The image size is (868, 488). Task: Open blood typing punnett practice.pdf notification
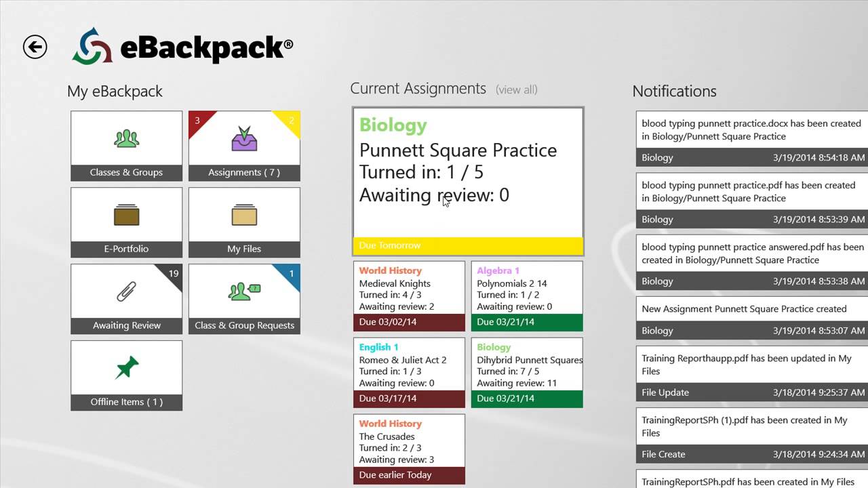click(x=752, y=201)
